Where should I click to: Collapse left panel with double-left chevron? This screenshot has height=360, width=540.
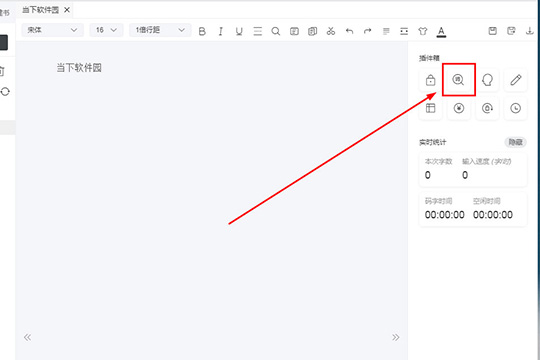tap(28, 337)
